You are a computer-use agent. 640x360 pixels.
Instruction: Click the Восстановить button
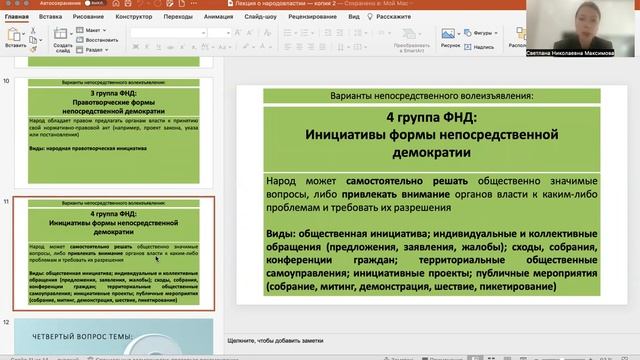(x=97, y=40)
